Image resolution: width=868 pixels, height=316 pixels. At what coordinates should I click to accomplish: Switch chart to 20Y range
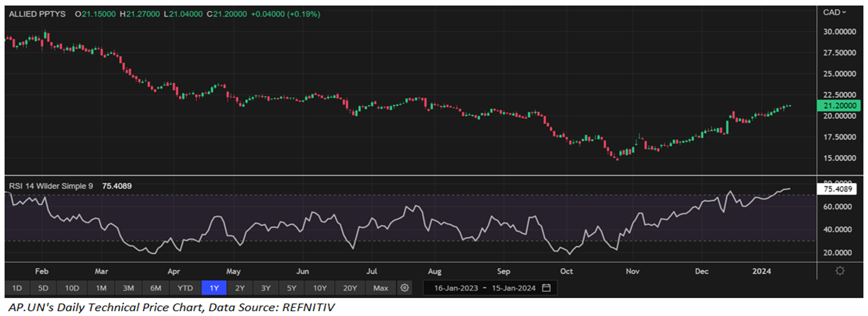click(350, 289)
